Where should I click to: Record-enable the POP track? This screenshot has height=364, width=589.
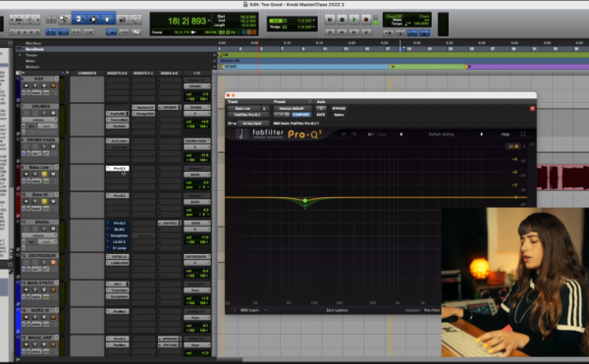pyautogui.click(x=26, y=86)
